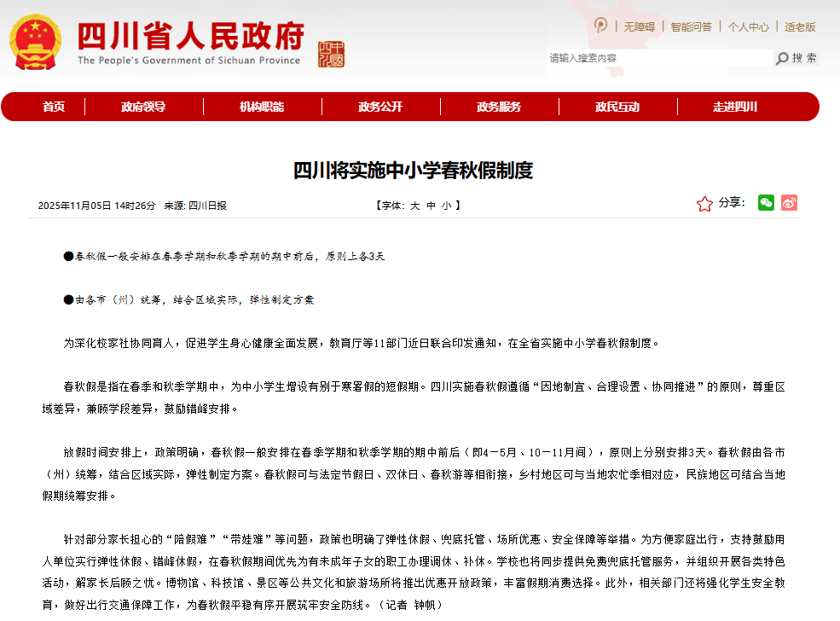Open the 智能问答 smart Q&A link
The width and height of the screenshot is (840, 621).
[691, 26]
